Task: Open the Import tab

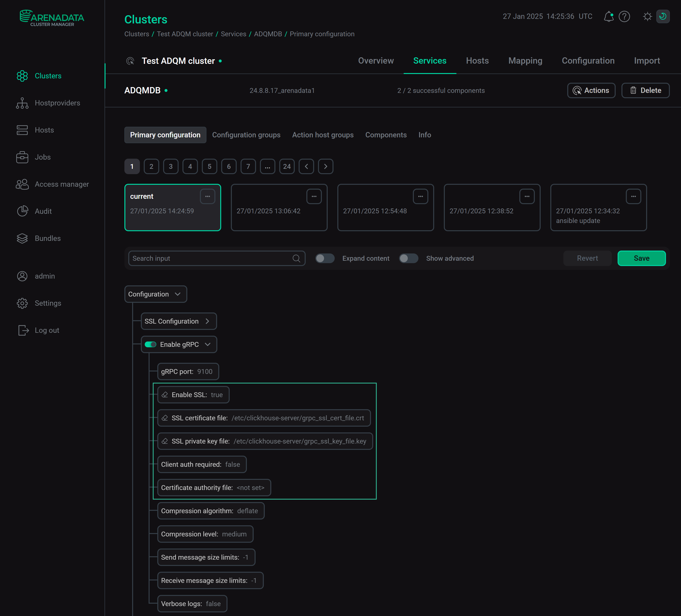Action: coord(647,61)
